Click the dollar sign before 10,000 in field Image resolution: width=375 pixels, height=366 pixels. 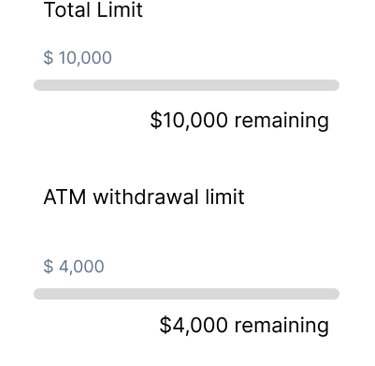(x=48, y=58)
